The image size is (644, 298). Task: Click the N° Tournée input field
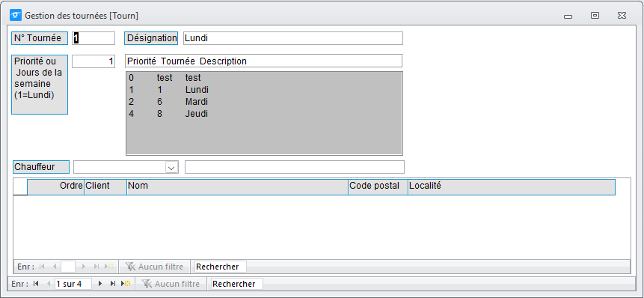pyautogui.click(x=93, y=38)
